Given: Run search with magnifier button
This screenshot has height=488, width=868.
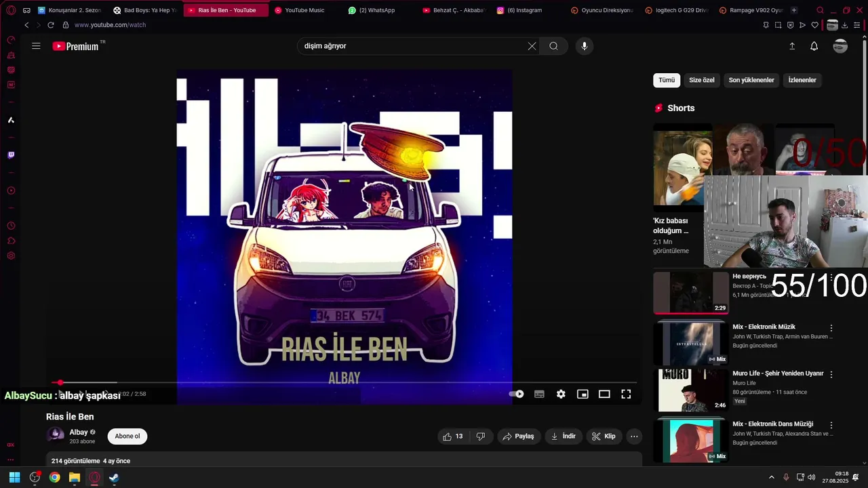Looking at the screenshot, I should pos(553,46).
